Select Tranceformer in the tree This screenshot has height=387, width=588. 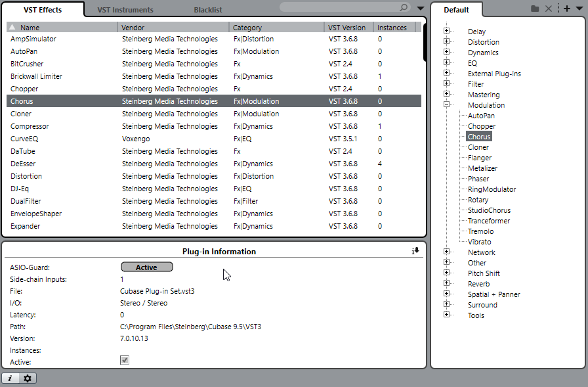[x=489, y=221]
